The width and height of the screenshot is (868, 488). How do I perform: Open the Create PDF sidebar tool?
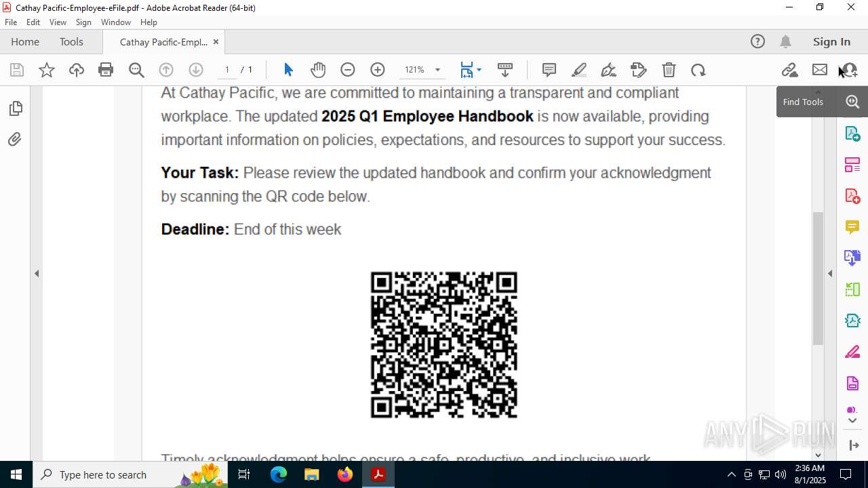click(x=852, y=196)
